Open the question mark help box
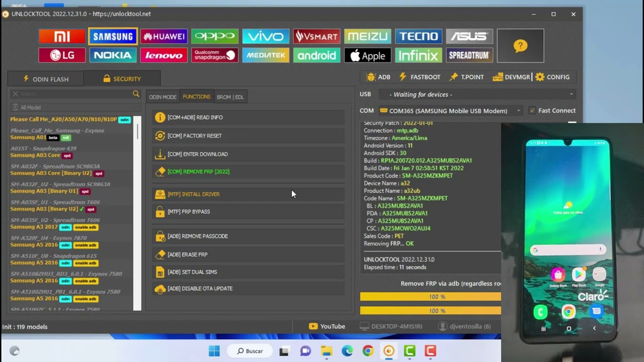 (520, 46)
